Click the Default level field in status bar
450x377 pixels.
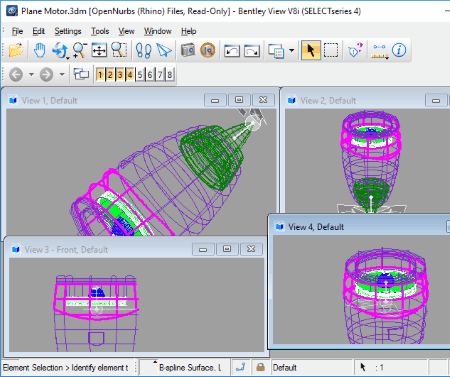tap(312, 367)
